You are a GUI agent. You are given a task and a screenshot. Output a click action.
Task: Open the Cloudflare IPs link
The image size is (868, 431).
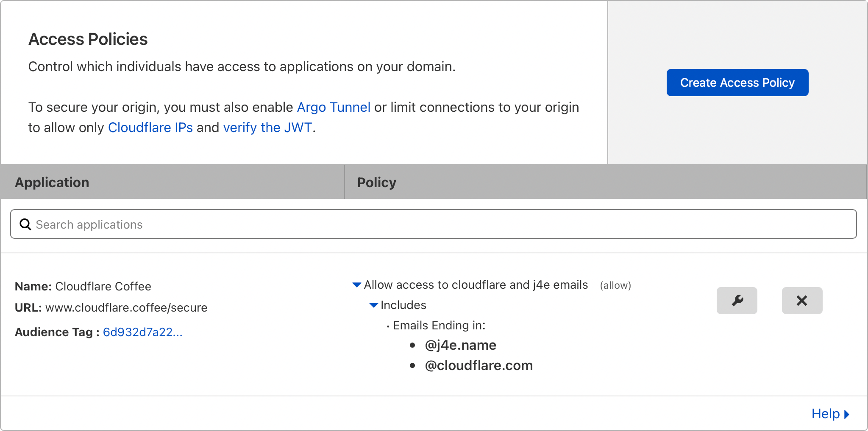coord(150,127)
